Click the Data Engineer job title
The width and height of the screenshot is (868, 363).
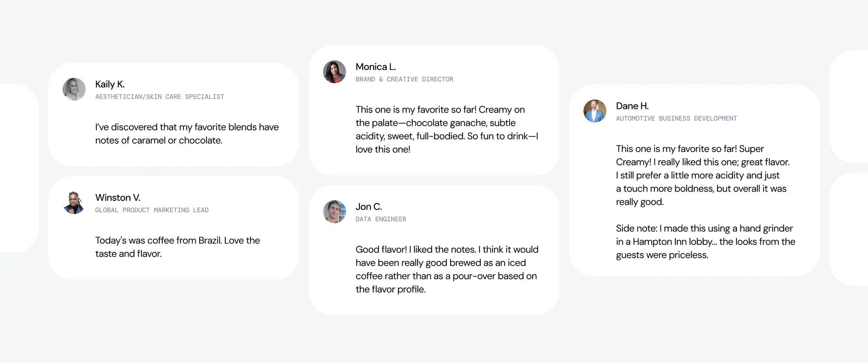coord(381,219)
